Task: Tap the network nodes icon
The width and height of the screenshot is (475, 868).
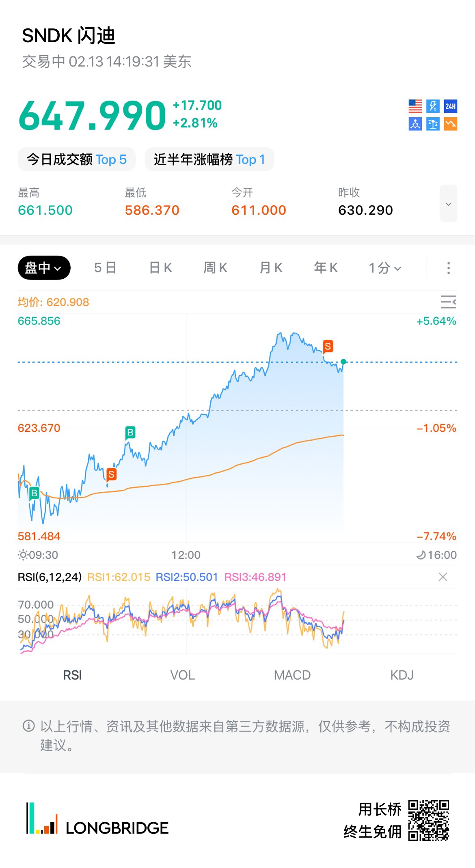Action: coord(415,124)
